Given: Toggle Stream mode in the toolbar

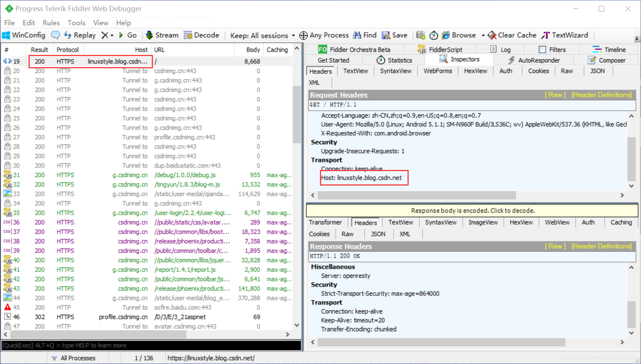Looking at the screenshot, I should pos(162,35).
